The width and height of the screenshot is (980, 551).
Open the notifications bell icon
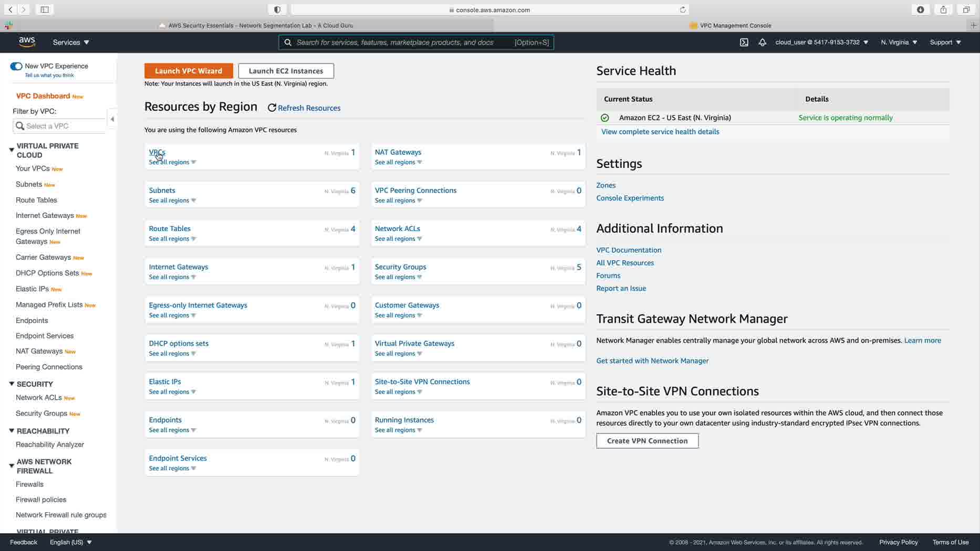[762, 43]
